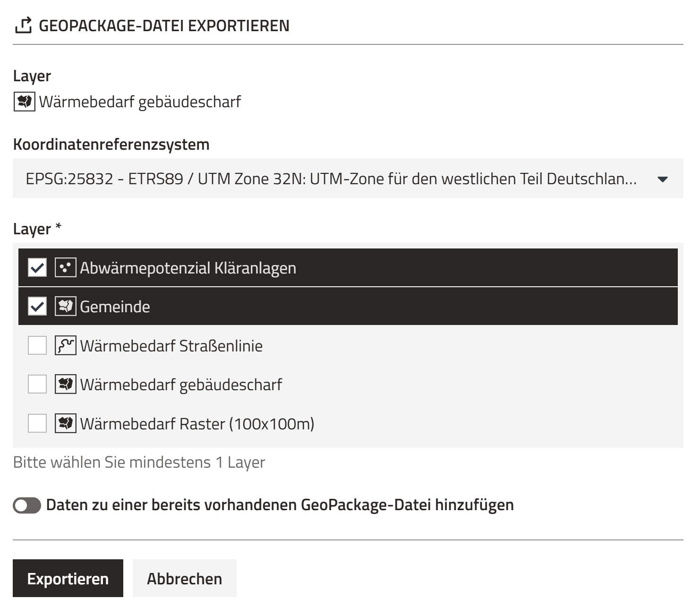Click the GeoPackage export icon in the header
The image size is (700, 607).
[23, 25]
